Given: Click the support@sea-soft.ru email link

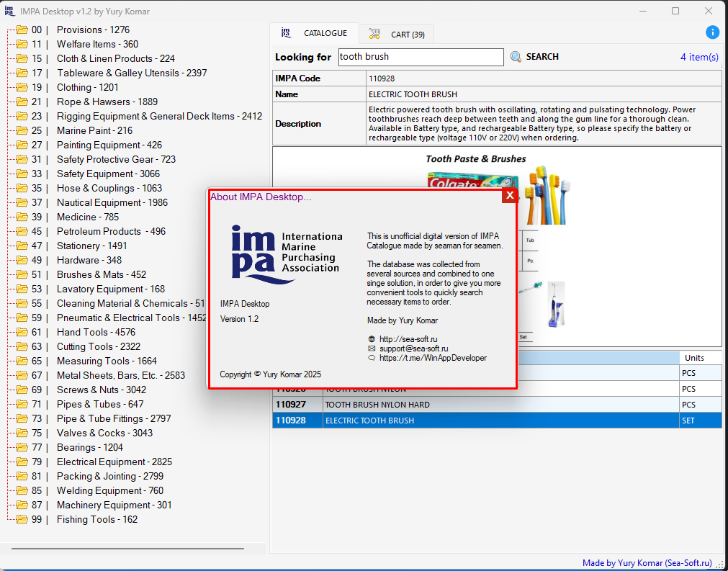Looking at the screenshot, I should (x=413, y=348).
